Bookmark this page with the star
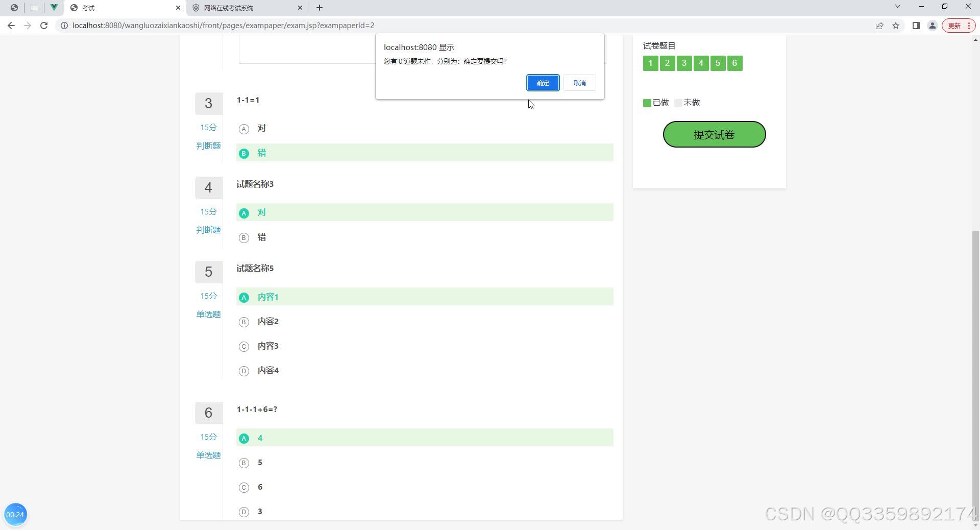 [x=896, y=26]
